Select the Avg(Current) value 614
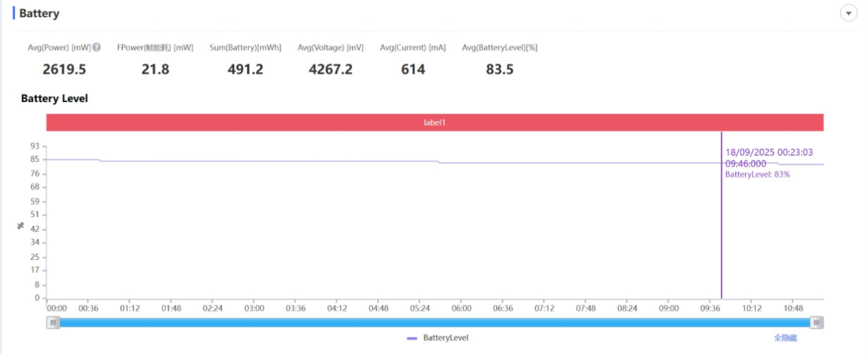This screenshot has width=868, height=355. (413, 69)
